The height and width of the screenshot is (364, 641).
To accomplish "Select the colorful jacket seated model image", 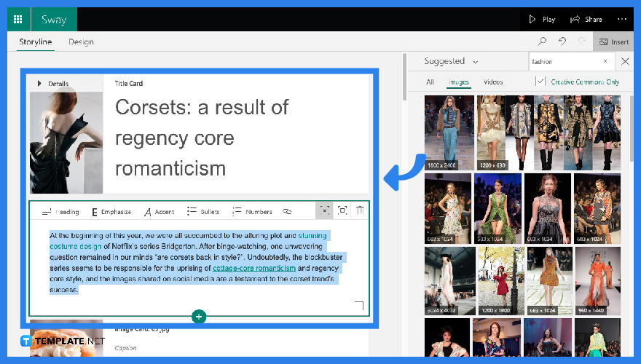I will tap(597, 208).
